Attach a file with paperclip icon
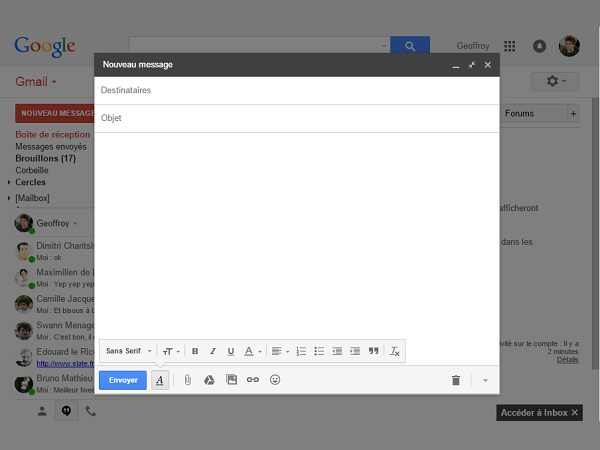Screen dimensions: 600x450 click(x=188, y=380)
